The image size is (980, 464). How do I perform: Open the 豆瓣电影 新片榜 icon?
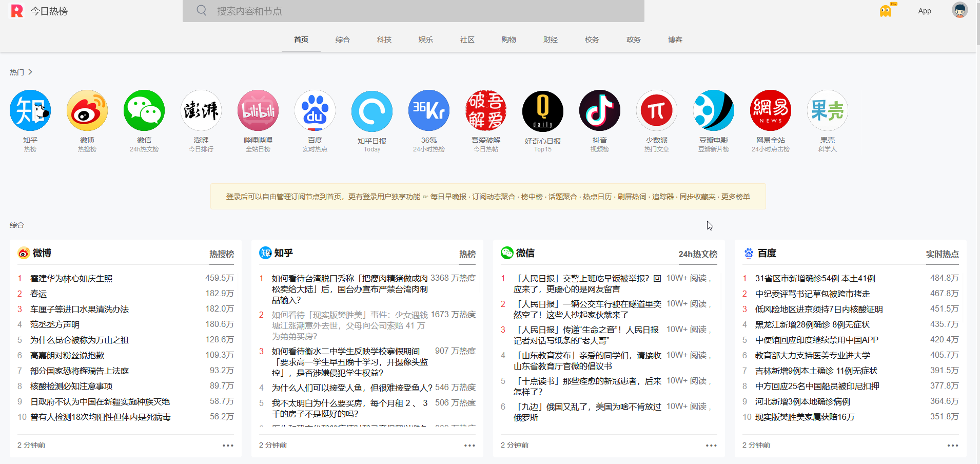click(714, 110)
